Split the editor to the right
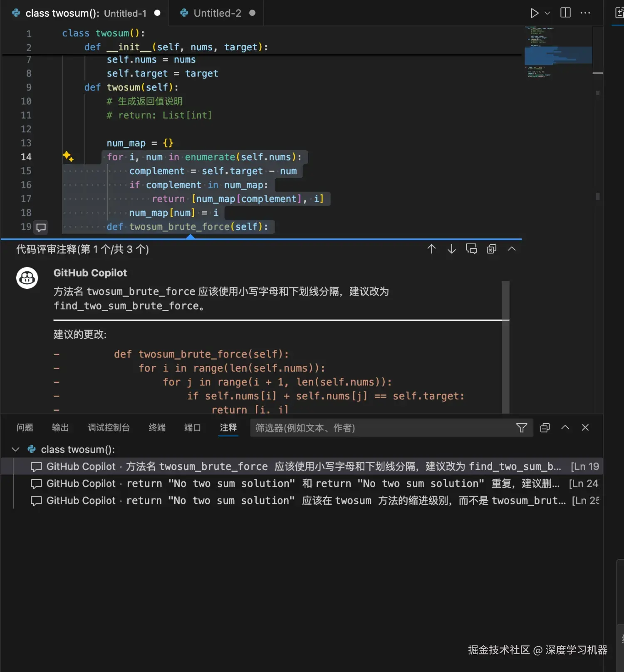The width and height of the screenshot is (624, 672). pos(565,13)
